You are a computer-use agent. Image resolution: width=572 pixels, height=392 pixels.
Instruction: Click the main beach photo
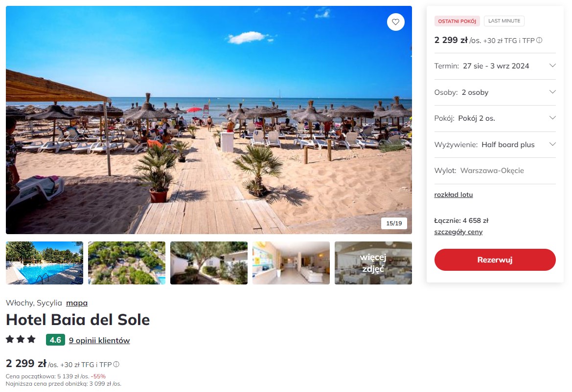(208, 120)
